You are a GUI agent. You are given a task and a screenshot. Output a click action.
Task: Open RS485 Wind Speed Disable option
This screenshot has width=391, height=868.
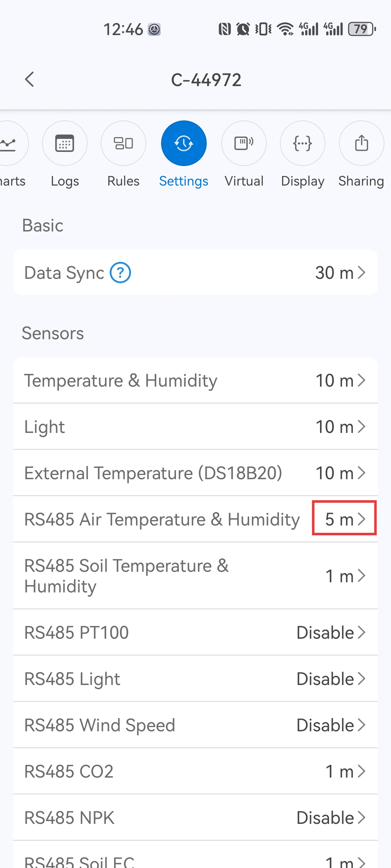pyautogui.click(x=331, y=725)
